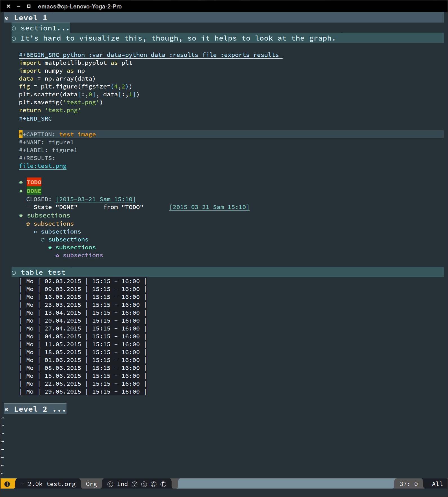The height and width of the screenshot is (497, 448).
Task: Toggle the green DONE keyword
Action: (34, 191)
